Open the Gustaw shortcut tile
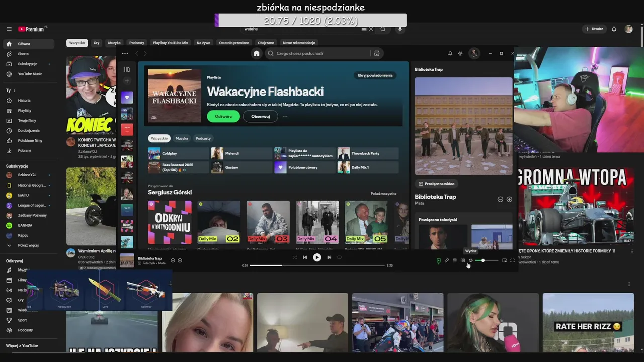Viewport: 644px width, 362px height. [x=242, y=167]
